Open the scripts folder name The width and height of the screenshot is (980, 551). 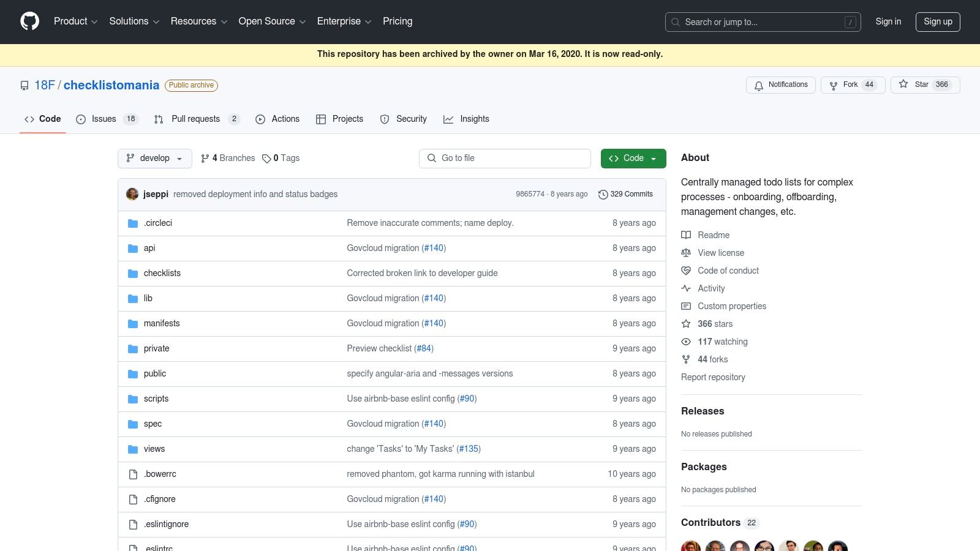tap(156, 399)
